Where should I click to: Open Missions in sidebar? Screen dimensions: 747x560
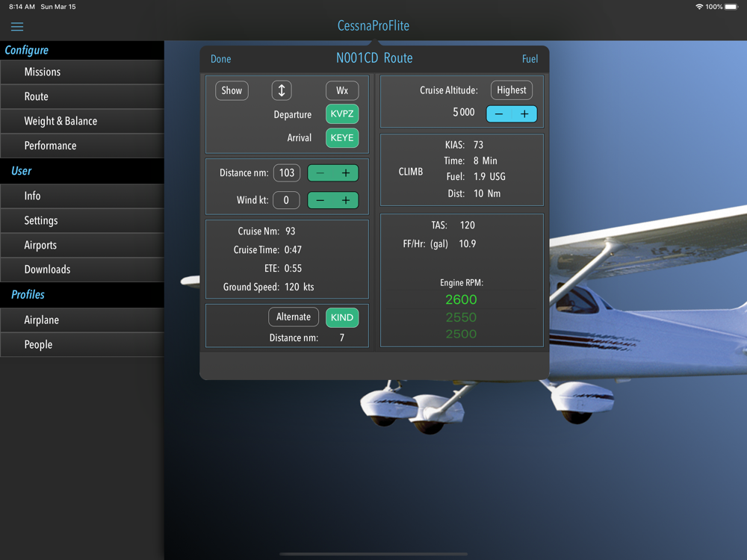82,72
